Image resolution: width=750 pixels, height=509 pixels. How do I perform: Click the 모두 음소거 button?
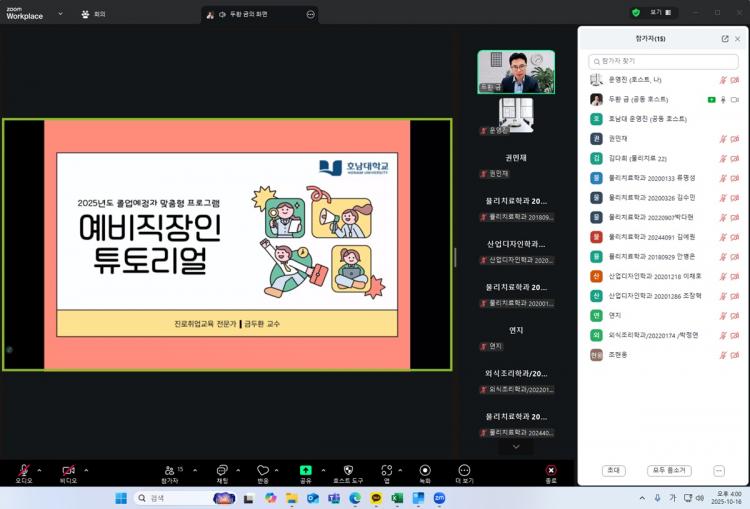pos(669,470)
